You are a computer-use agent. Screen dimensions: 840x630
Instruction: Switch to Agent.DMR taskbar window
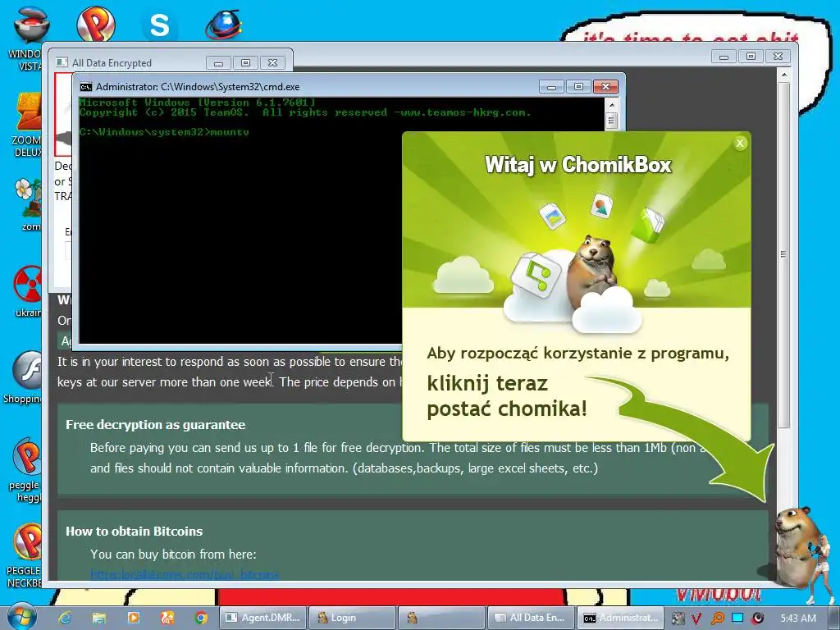(262, 618)
